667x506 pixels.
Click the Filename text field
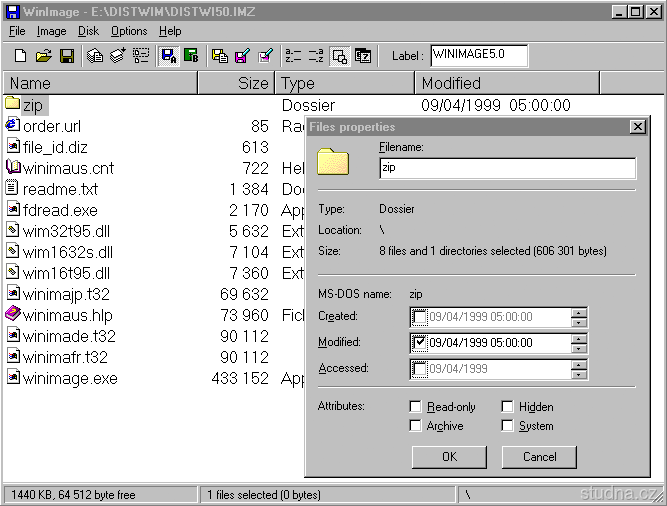point(506,168)
